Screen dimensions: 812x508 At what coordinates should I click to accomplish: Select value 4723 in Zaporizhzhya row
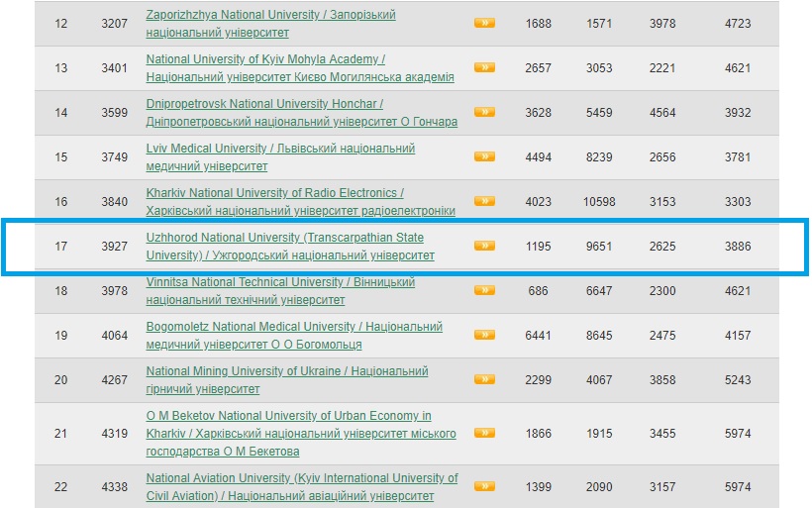click(x=738, y=24)
